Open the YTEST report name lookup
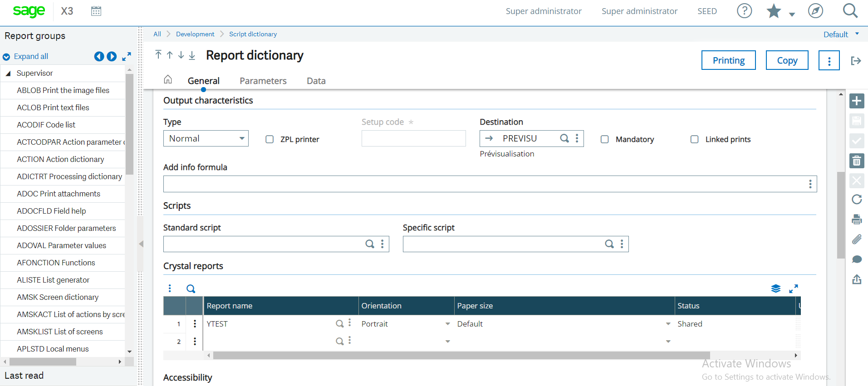Viewport: 868px width, 386px height. coord(339,324)
